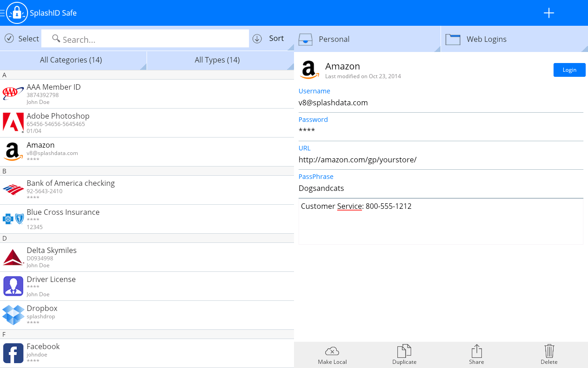Click the Select checkmark icon

(9, 38)
